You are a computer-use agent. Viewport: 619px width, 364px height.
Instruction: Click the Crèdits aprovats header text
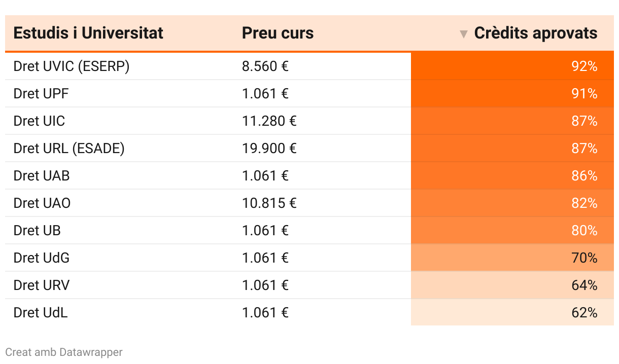coord(535,33)
